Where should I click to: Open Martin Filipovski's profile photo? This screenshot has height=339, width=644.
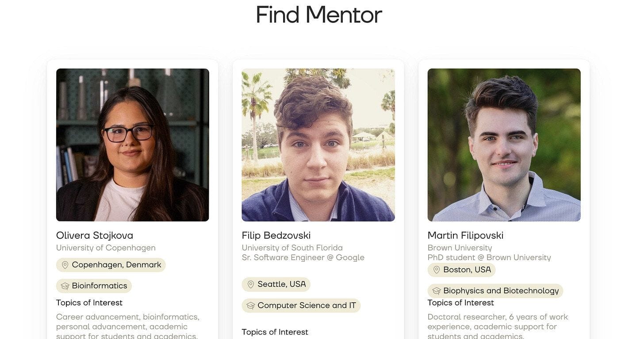tap(504, 145)
